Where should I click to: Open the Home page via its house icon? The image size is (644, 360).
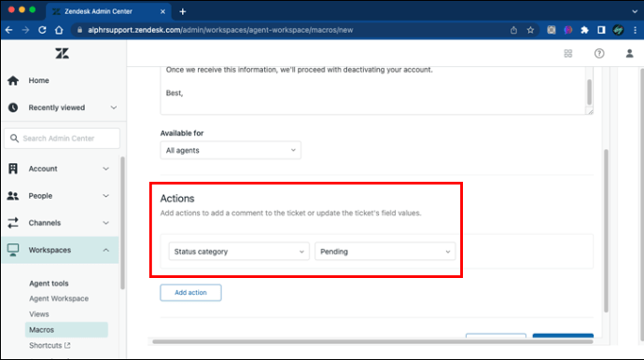pyautogui.click(x=13, y=80)
